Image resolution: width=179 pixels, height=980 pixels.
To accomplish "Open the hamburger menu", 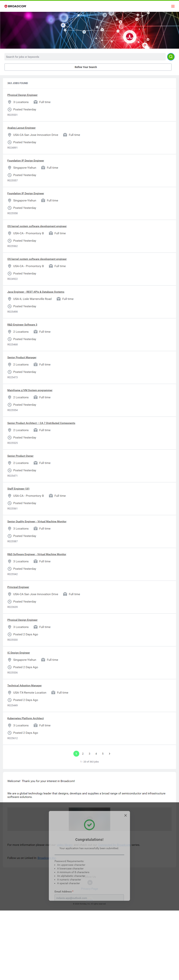I will click(173, 6).
